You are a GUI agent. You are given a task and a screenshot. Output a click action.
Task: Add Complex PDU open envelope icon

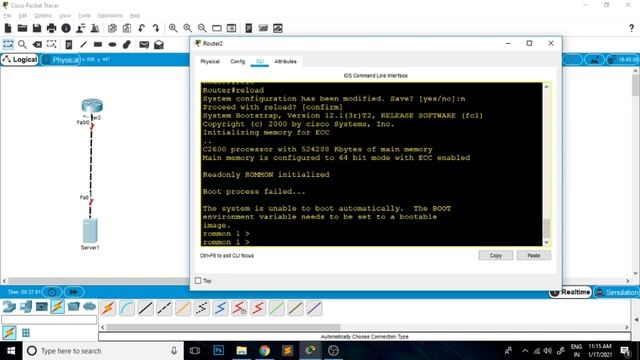click(x=159, y=44)
